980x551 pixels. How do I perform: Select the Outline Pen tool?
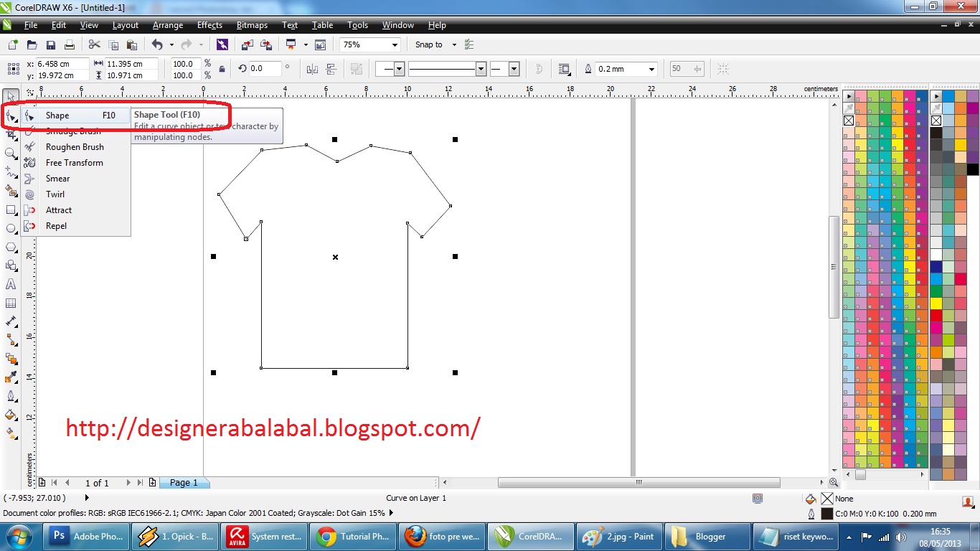pyautogui.click(x=11, y=396)
